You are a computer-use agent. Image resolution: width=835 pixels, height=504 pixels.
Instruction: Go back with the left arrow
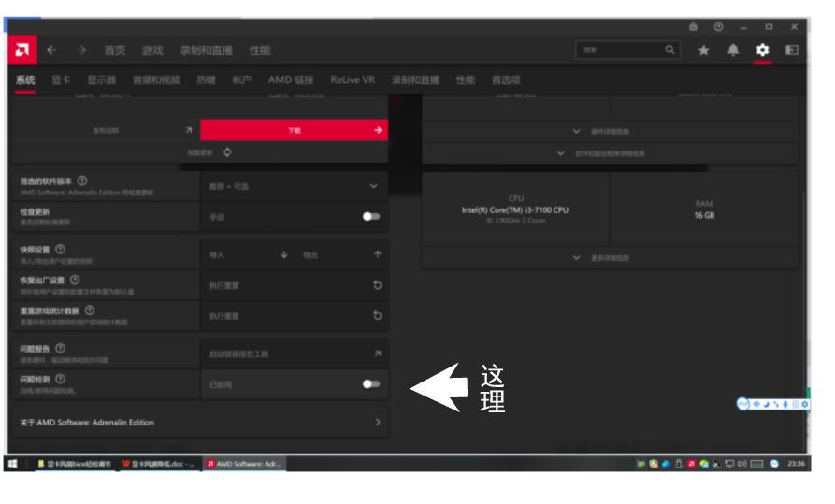[x=51, y=50]
